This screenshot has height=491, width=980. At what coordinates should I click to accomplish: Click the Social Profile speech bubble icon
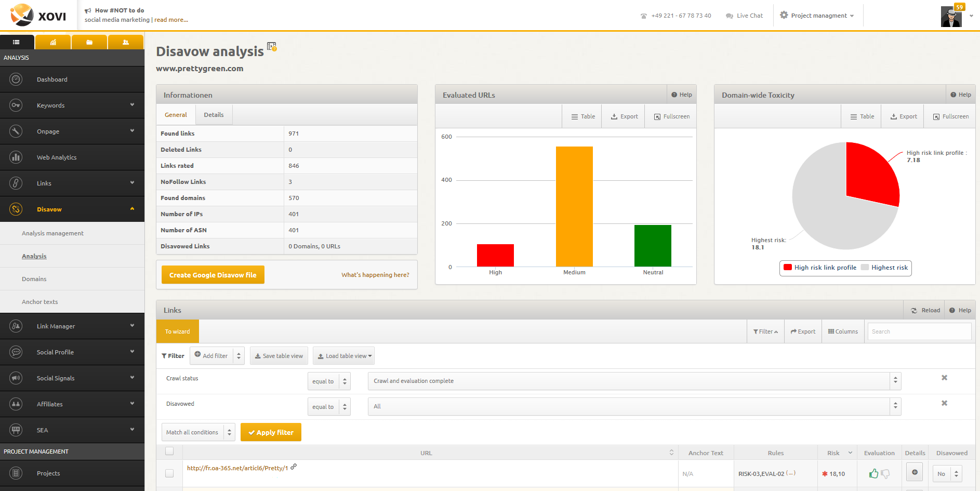click(x=16, y=352)
